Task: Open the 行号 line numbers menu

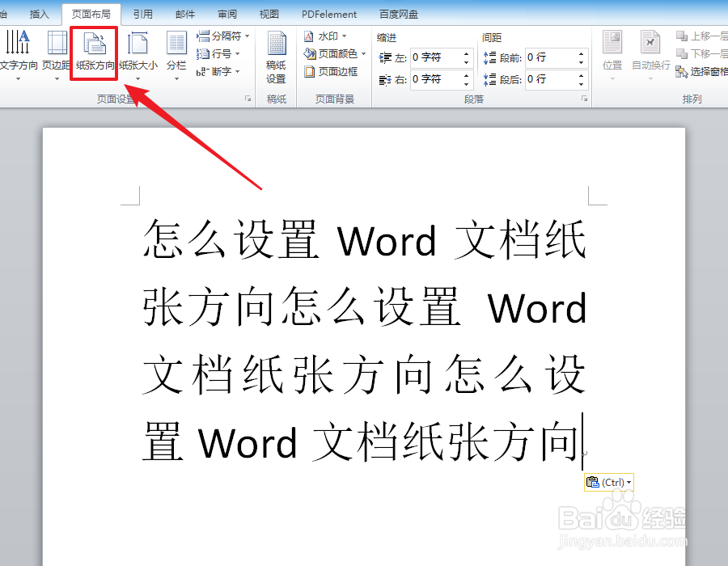Action: [218, 54]
